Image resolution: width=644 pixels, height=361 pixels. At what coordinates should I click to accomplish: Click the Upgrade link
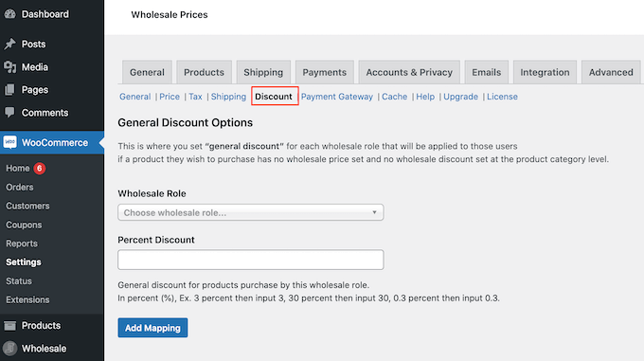460,97
